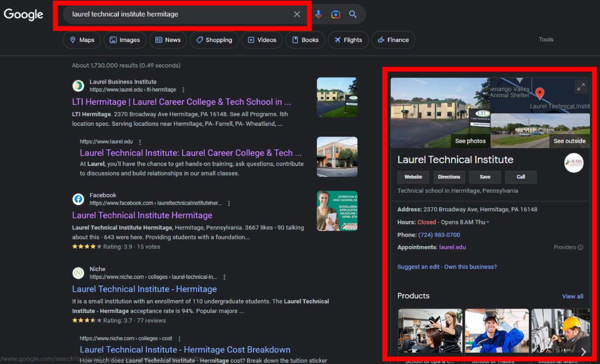Click the Laurel Business Institute favicon
Viewport: 600px width, 364px height.
pos(78,86)
